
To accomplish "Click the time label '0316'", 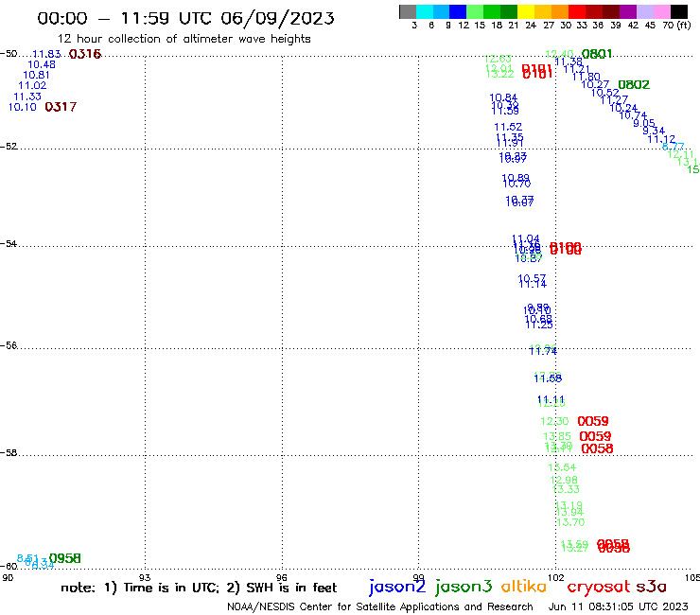I will (85, 54).
